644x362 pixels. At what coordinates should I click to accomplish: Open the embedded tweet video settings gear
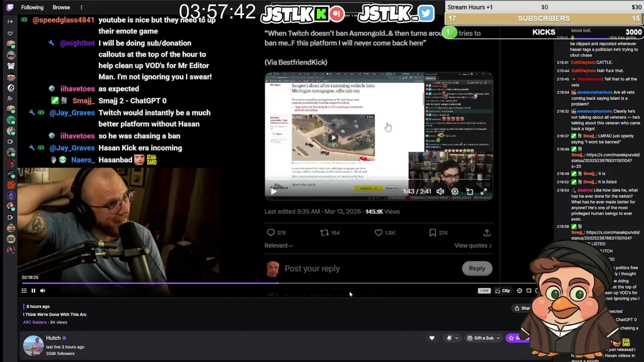(x=455, y=192)
